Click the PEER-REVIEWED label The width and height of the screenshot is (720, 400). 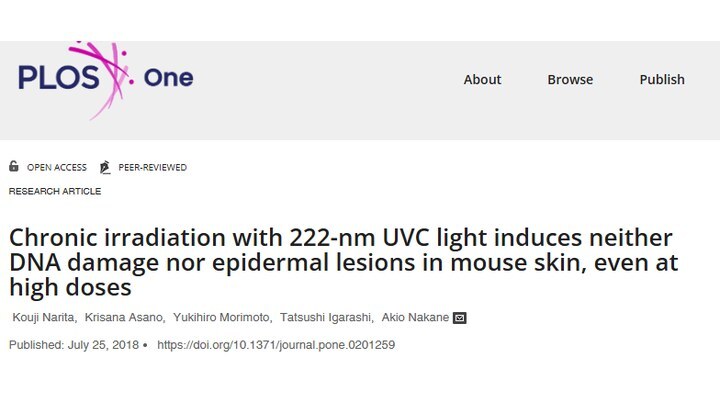coord(152,168)
